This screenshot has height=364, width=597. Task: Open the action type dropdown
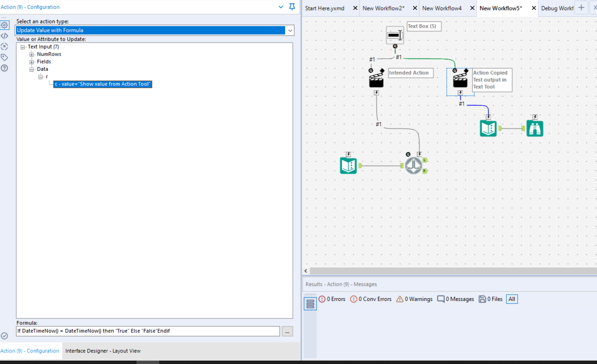point(290,30)
